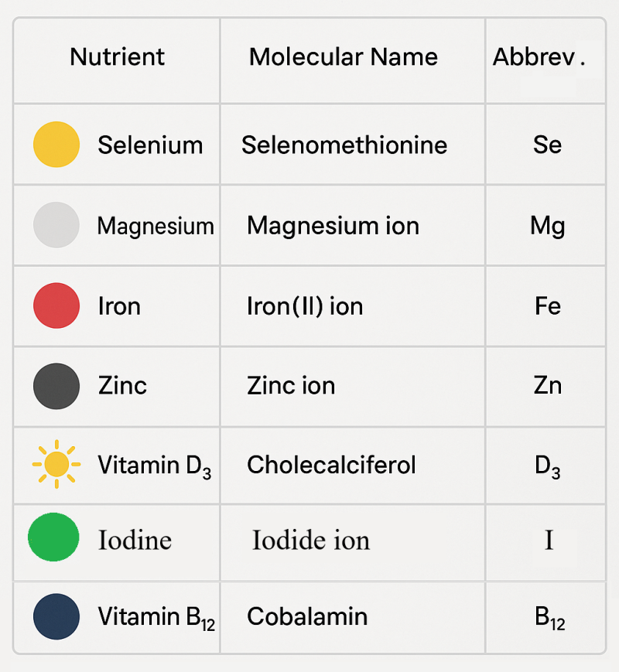Image resolution: width=619 pixels, height=672 pixels.
Task: Click the yellow Selenium circle icon
Action: [x=56, y=145]
